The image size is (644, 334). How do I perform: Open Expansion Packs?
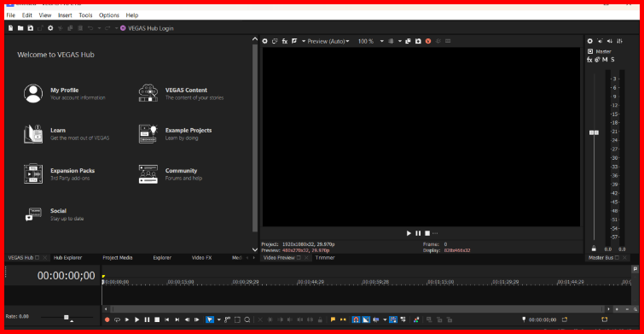pos(60,174)
